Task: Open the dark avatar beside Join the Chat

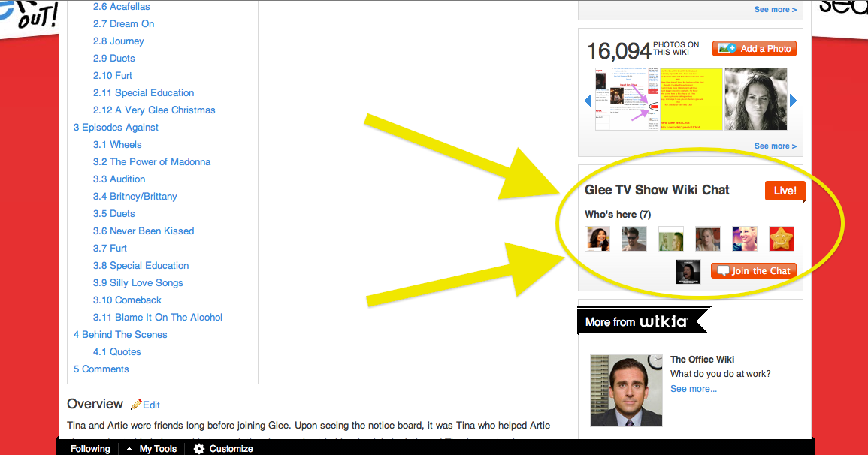Action: [688, 272]
